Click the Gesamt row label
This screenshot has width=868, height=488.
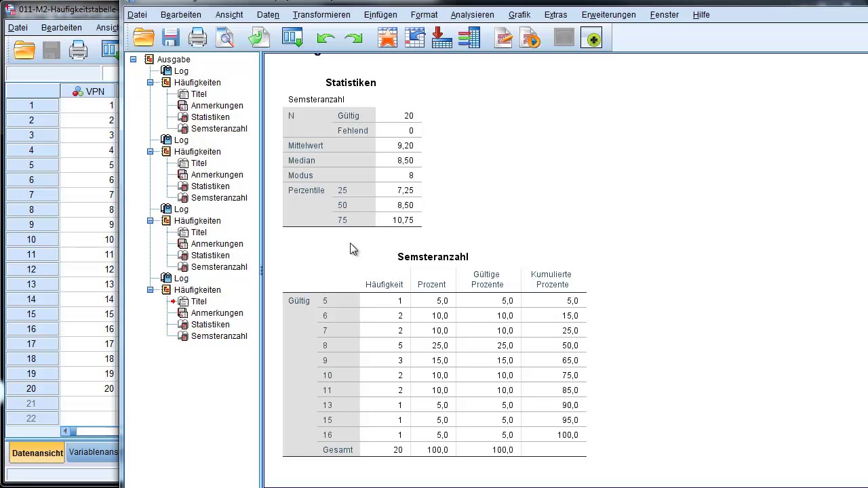coord(338,450)
